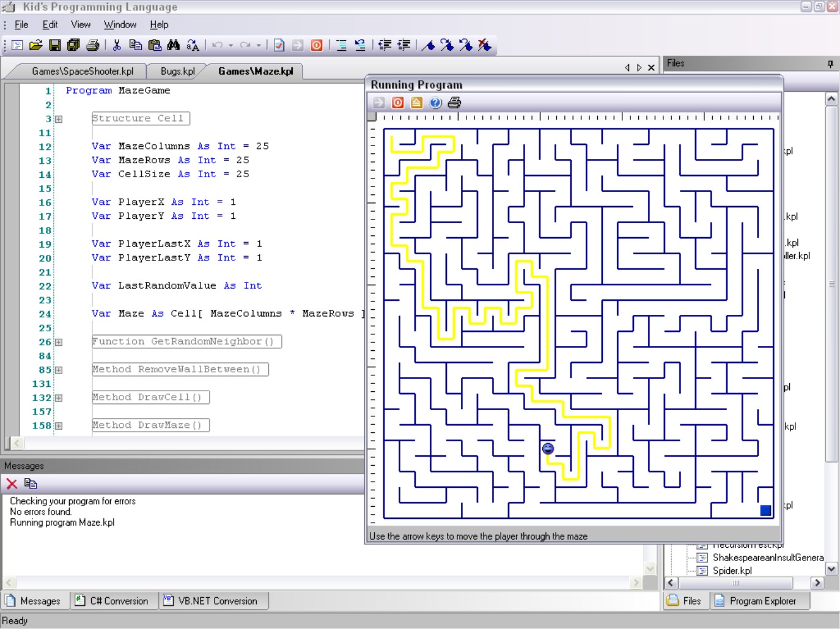
Task: Click the Replace text toolbar icon
Action: [x=193, y=45]
